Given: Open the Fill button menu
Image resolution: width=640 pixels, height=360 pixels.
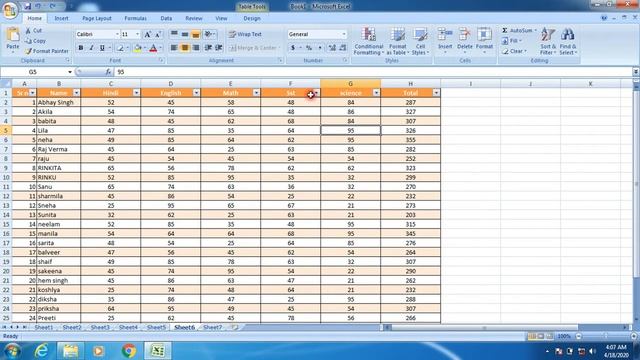Looking at the screenshot, I should pyautogui.click(x=512, y=41).
